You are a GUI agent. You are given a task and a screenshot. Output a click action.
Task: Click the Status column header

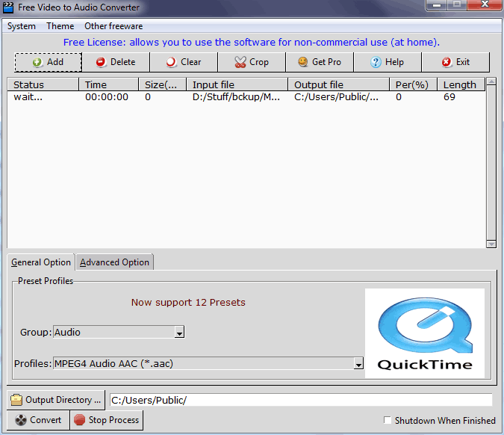43,84
